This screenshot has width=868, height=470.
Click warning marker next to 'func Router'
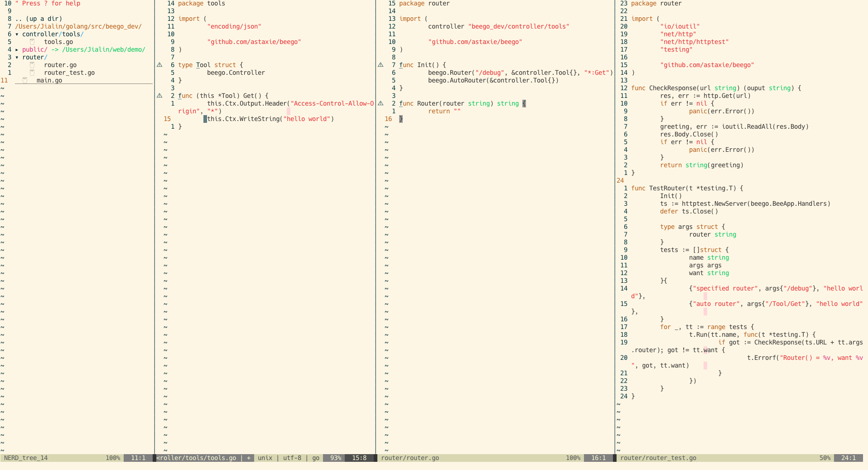[381, 103]
